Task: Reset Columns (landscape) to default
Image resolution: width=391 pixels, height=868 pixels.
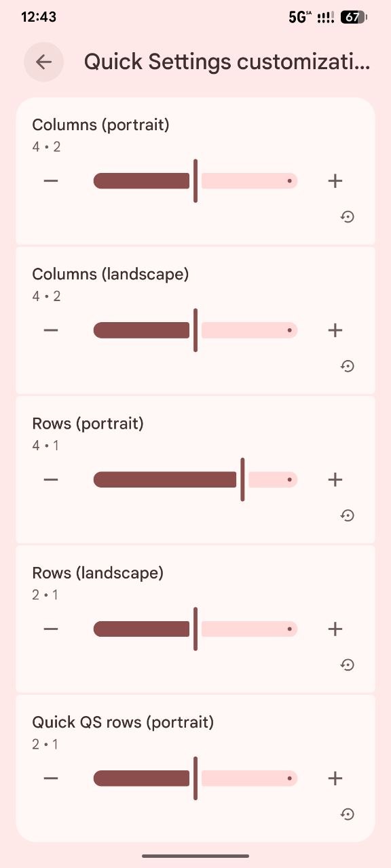Action: pos(348,366)
